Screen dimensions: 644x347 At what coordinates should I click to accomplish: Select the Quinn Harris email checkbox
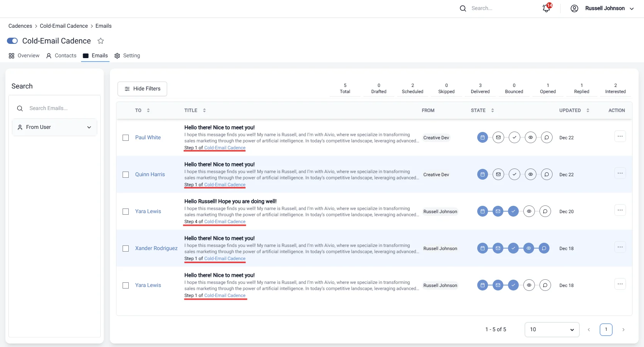tap(126, 175)
